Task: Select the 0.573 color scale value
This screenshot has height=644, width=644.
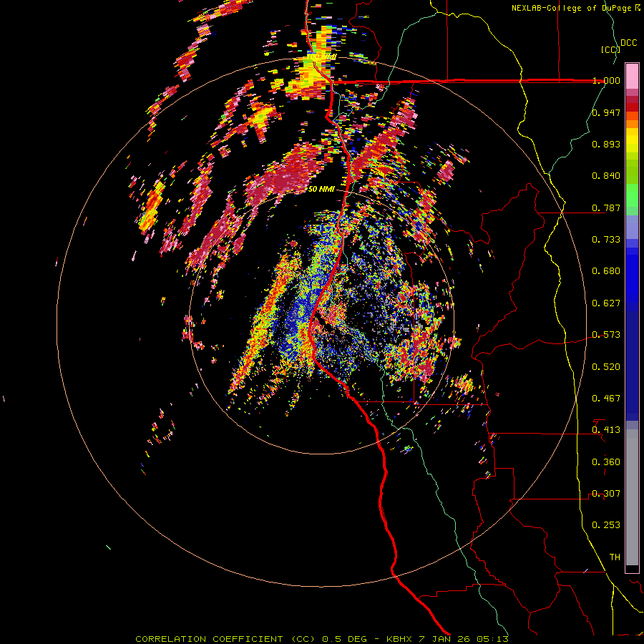Action: click(x=606, y=335)
